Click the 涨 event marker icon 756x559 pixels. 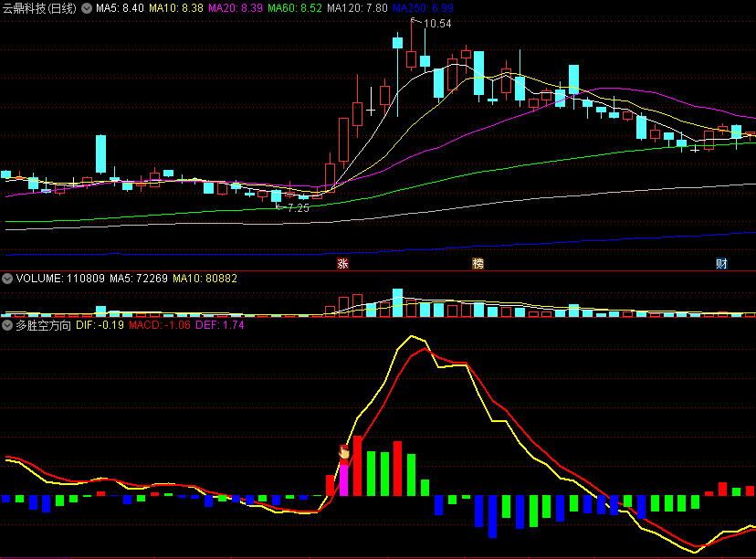point(342,263)
